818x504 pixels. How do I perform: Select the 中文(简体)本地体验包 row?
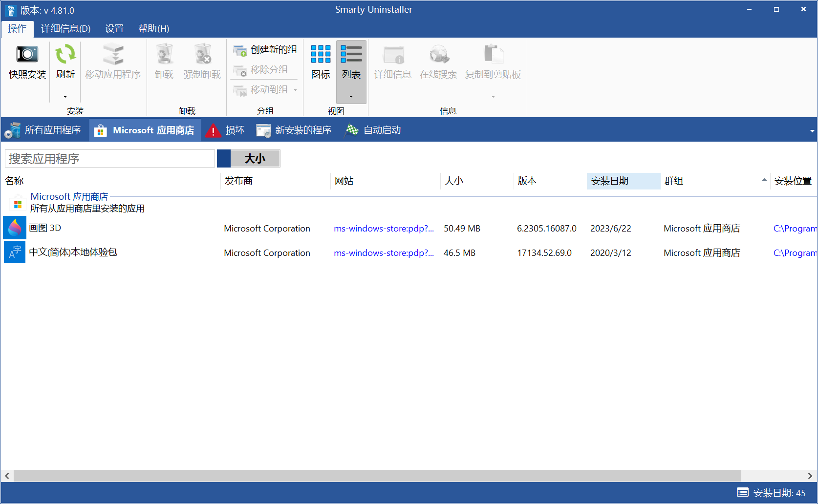click(409, 252)
